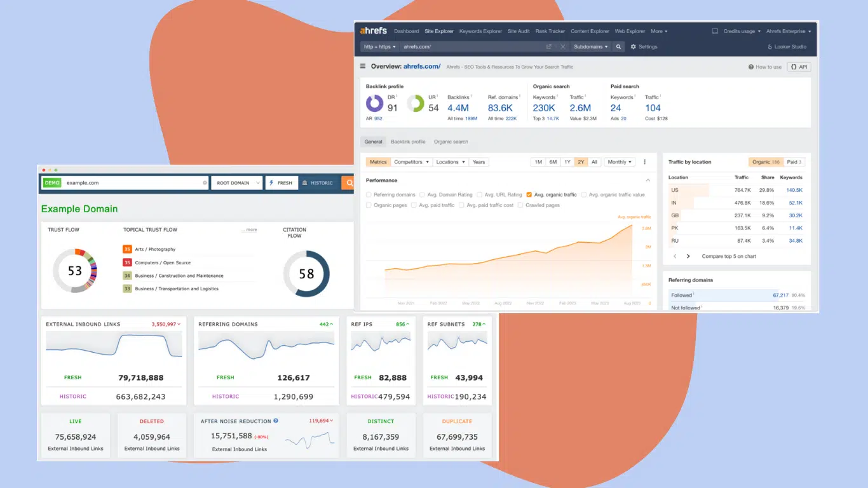868x488 pixels.
Task: Check Avg. URL Rating checkbox
Action: [479, 194]
